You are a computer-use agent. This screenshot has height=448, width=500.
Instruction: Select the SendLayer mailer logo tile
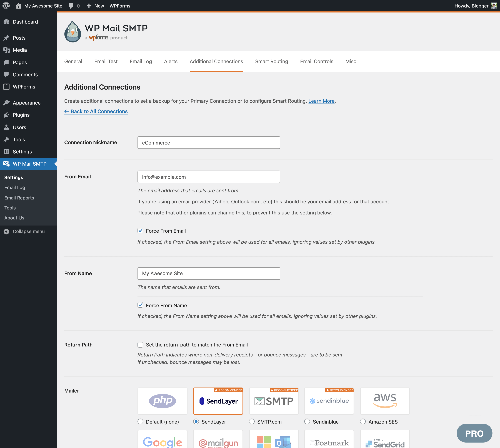pos(218,401)
